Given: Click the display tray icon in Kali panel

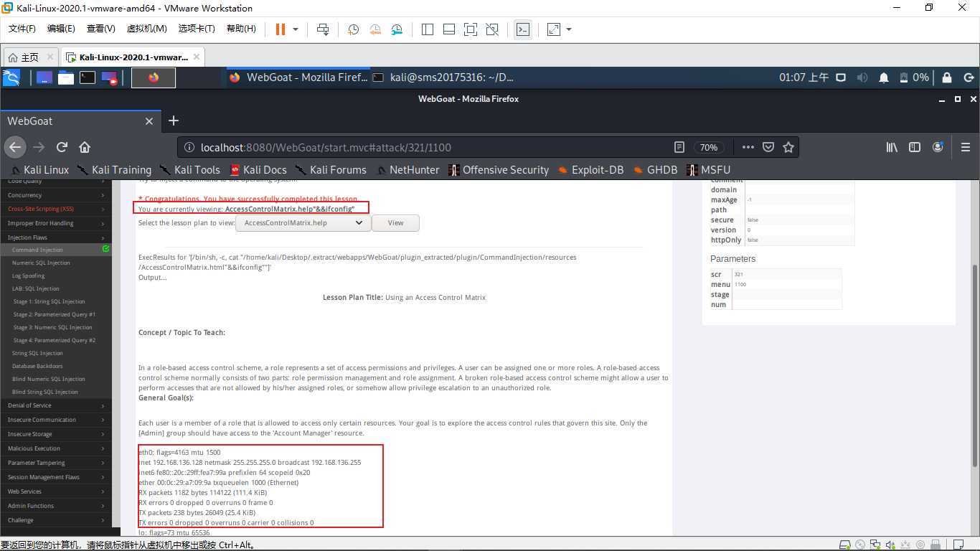Looking at the screenshot, I should pos(842,77).
